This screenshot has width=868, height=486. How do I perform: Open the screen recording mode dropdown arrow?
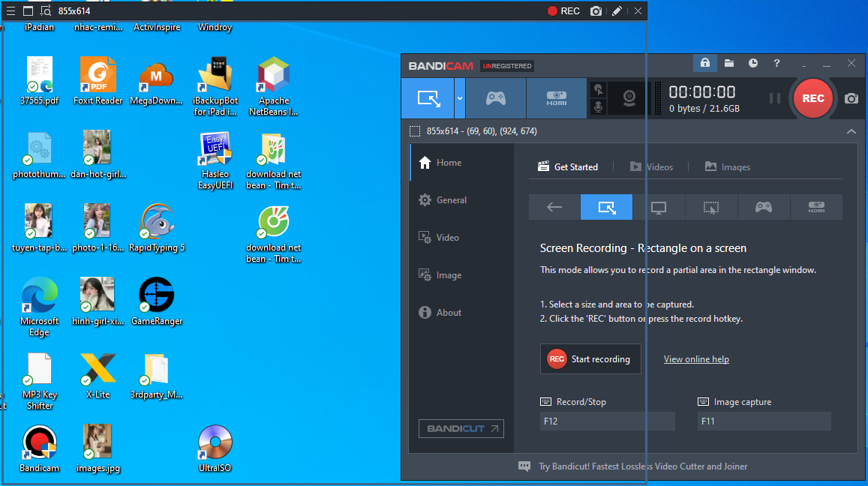point(460,98)
